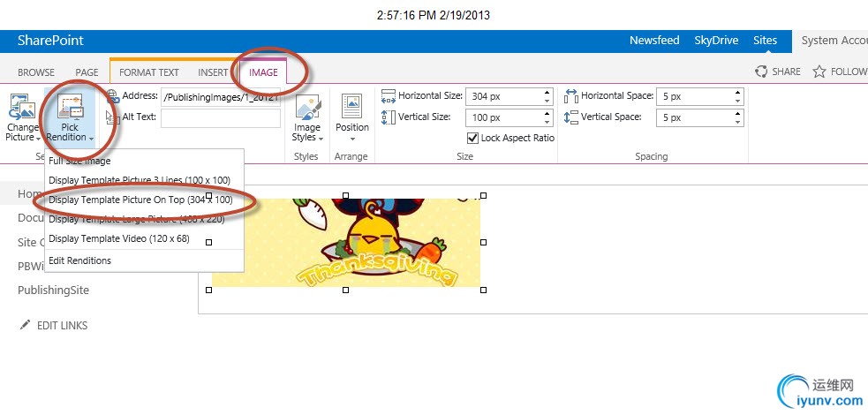Switch to the IMAGE tab
This screenshot has width=868, height=415.
(263, 72)
